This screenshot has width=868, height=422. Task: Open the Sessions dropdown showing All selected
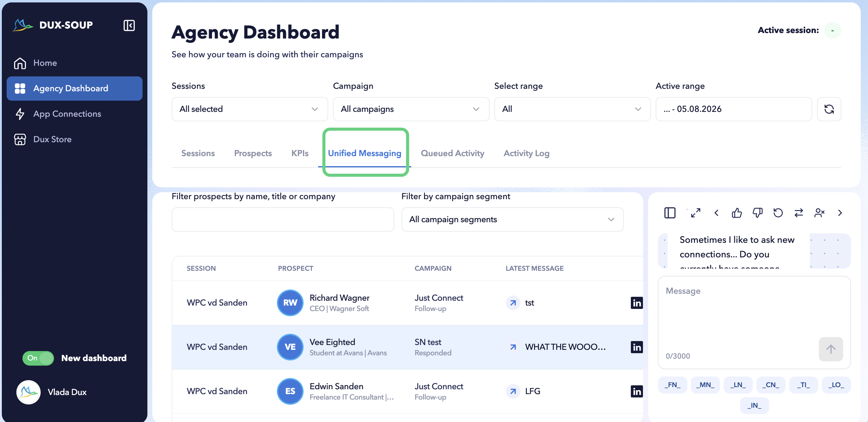tap(250, 109)
